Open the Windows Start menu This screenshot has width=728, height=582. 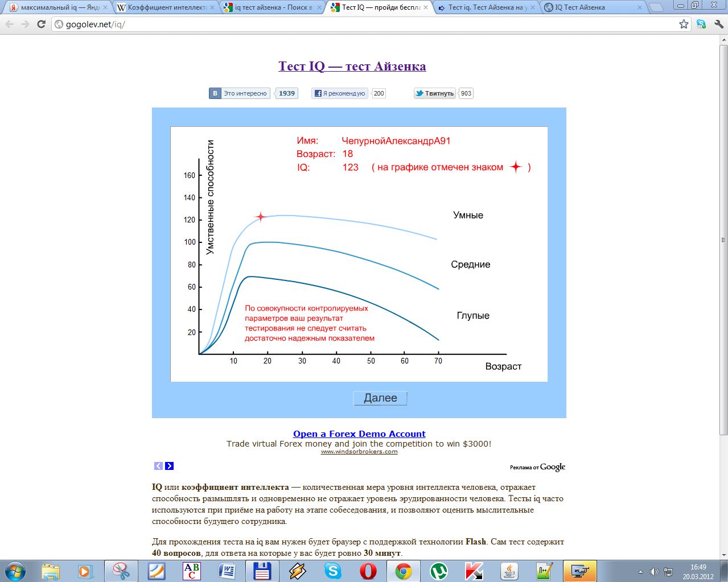click(15, 571)
